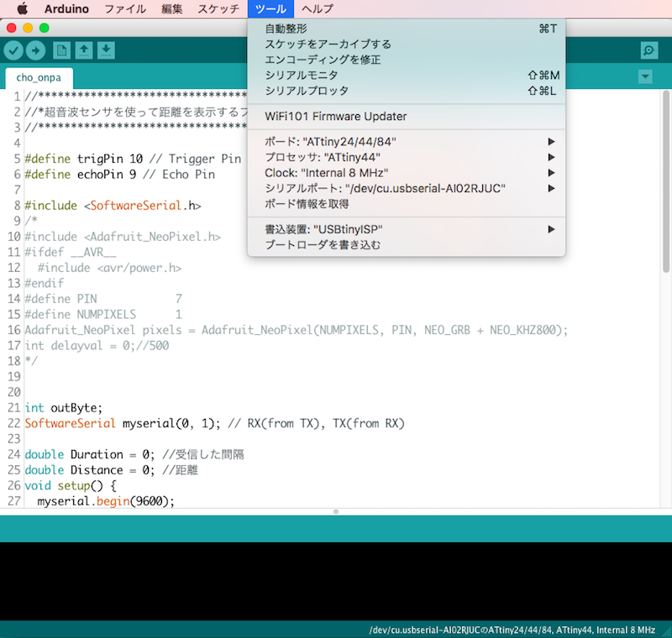Screen dimensions: 672x638
Task: Open シリアルモニタ from the menu
Action: click(x=407, y=76)
